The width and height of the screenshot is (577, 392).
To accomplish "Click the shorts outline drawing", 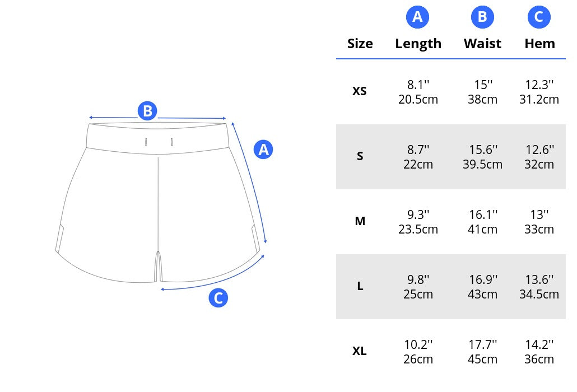I will [158, 203].
